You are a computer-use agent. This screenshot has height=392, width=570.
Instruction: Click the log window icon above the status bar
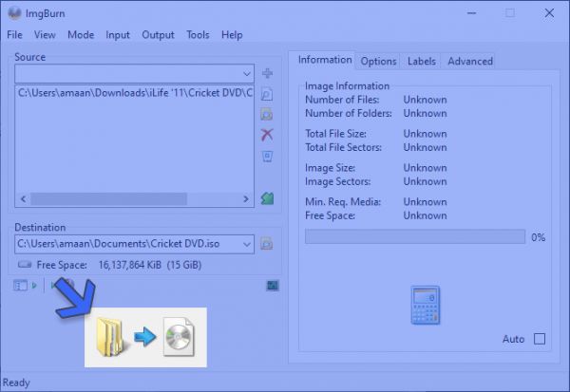click(273, 285)
